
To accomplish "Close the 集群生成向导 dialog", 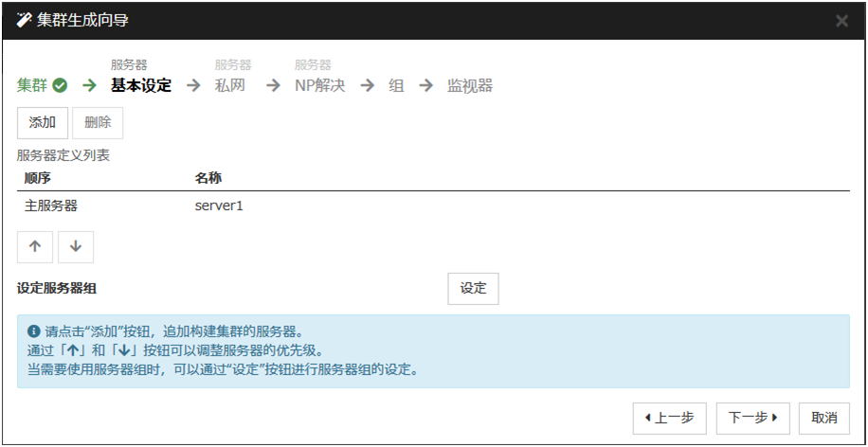I will pos(841,21).
